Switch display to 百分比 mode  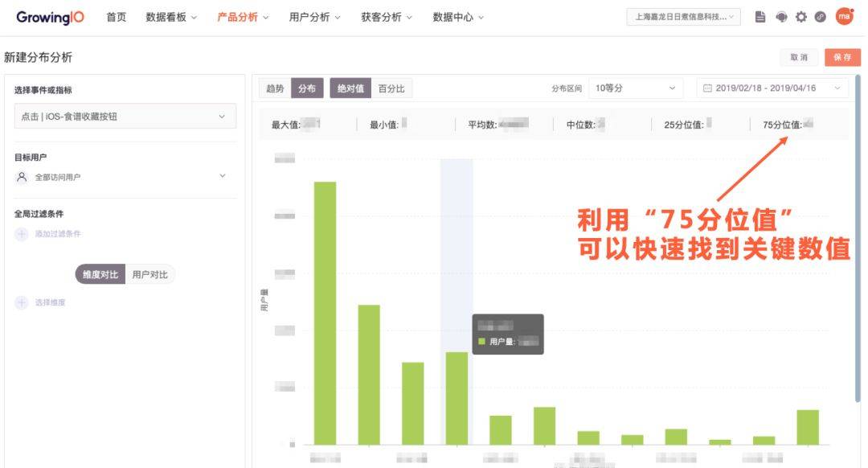[x=391, y=88]
